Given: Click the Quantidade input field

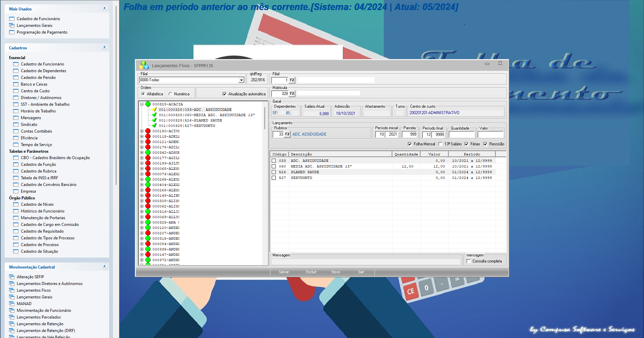Looking at the screenshot, I should tap(462, 135).
